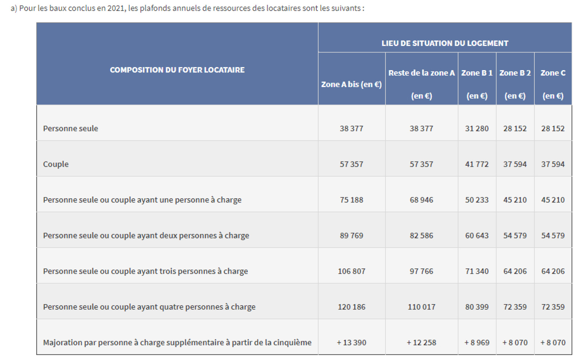The height and width of the screenshot is (364, 588).
Task: Select the + 13 390 majoration cell
Action: point(351,342)
